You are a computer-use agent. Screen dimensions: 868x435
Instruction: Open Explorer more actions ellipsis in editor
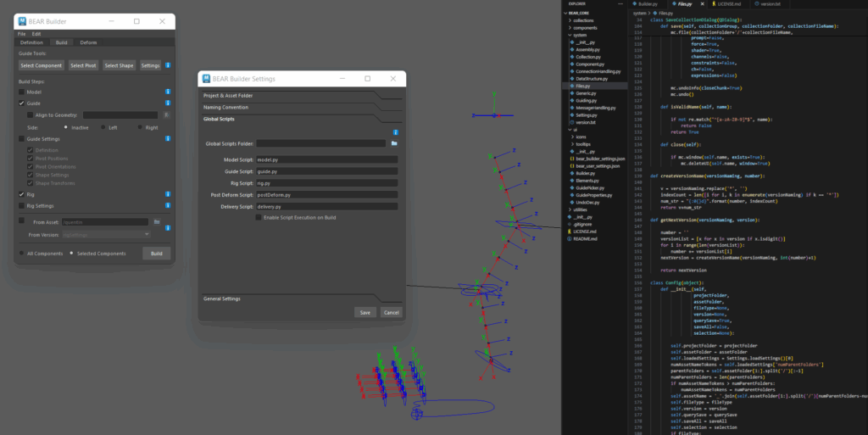[x=620, y=4]
